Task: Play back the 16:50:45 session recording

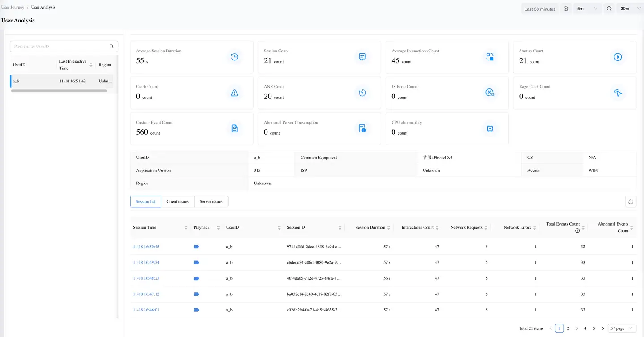Action: [x=196, y=247]
